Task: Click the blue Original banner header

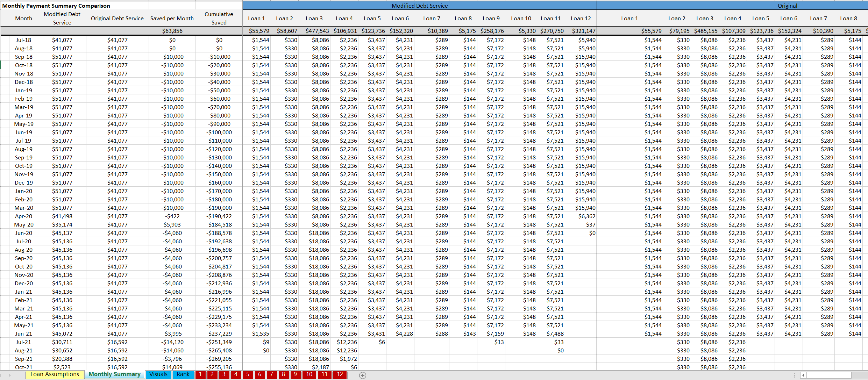Action: point(732,6)
